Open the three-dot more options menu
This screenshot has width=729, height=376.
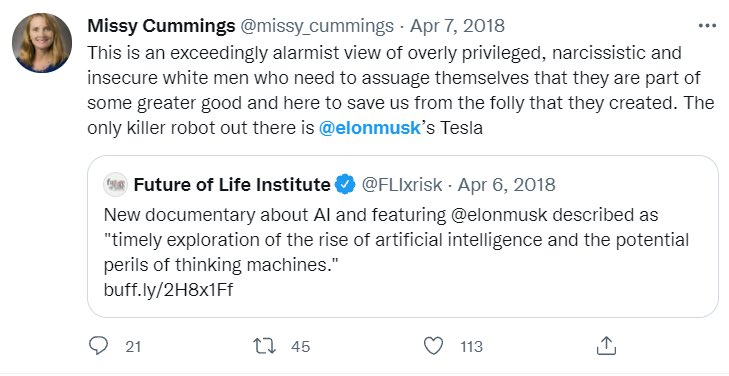pyautogui.click(x=707, y=26)
